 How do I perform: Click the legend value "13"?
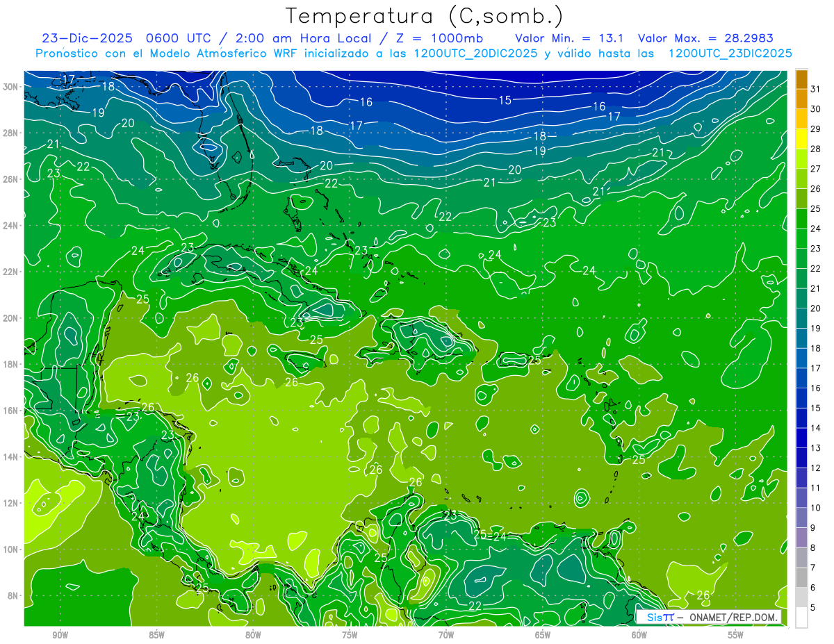tap(816, 448)
